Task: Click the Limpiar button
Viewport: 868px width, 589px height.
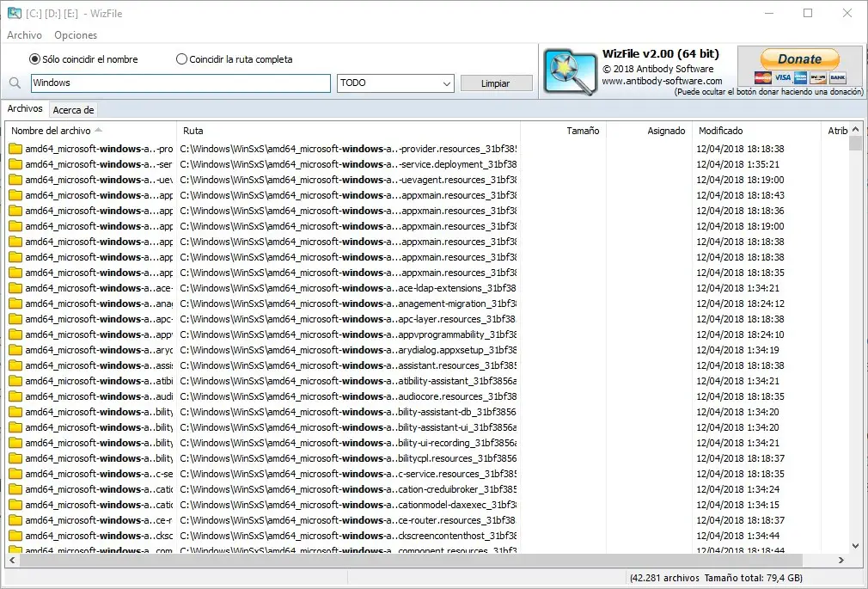Action: coord(496,83)
